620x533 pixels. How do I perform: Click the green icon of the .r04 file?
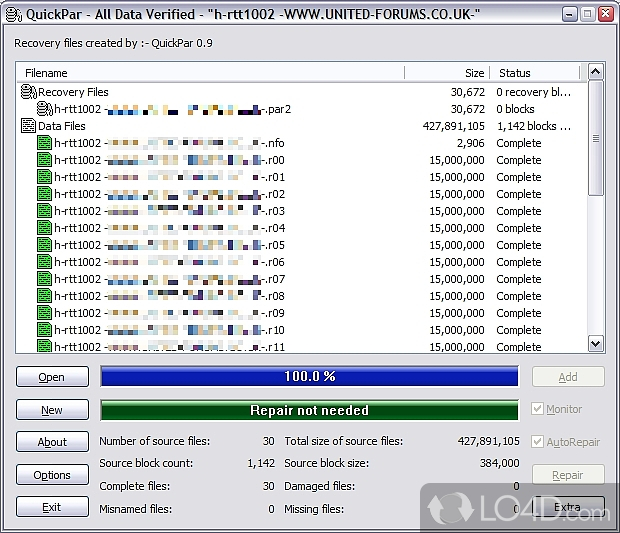44,228
